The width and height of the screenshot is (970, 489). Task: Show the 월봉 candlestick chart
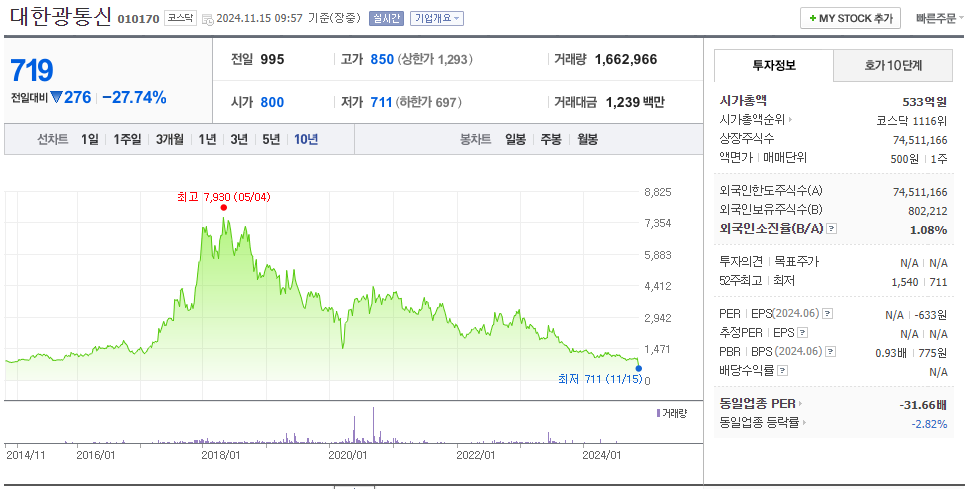tap(588, 139)
